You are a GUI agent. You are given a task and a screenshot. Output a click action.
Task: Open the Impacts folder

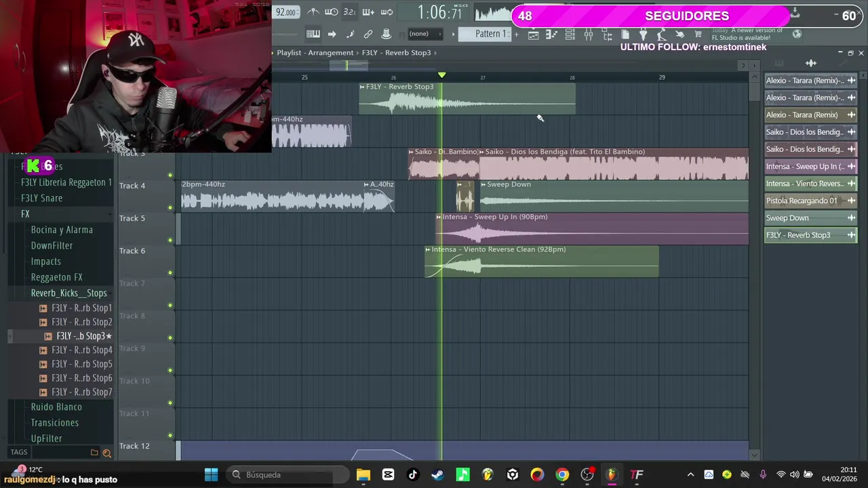(45, 261)
